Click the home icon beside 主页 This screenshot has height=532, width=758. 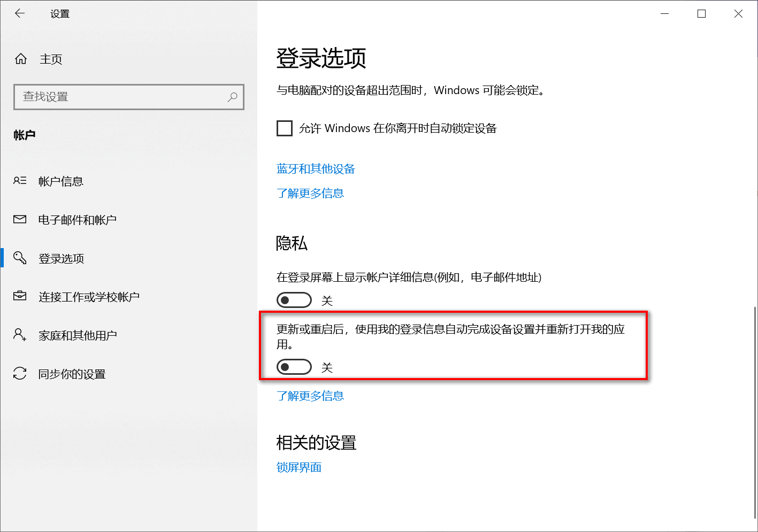click(21, 59)
